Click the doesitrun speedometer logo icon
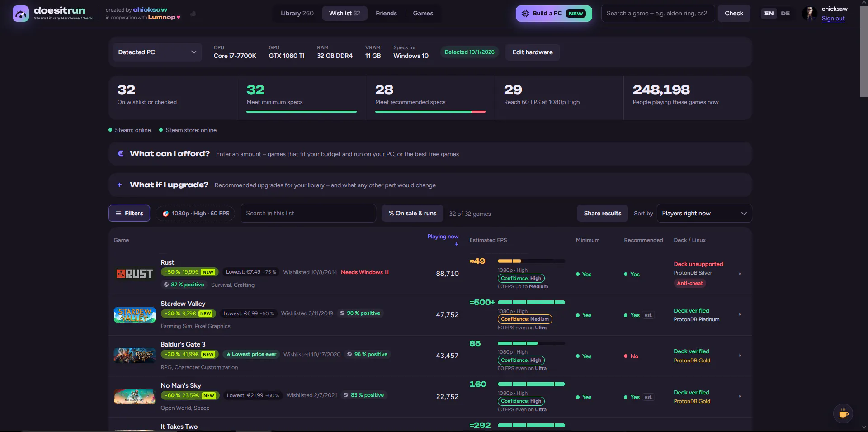The height and width of the screenshot is (432, 868). click(x=21, y=14)
